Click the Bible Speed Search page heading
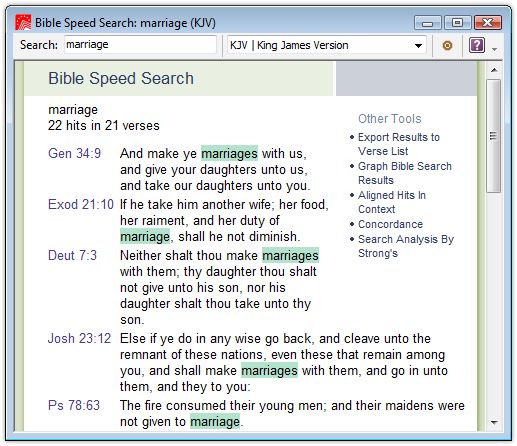This screenshot has height=446, width=517. pyautogui.click(x=121, y=78)
